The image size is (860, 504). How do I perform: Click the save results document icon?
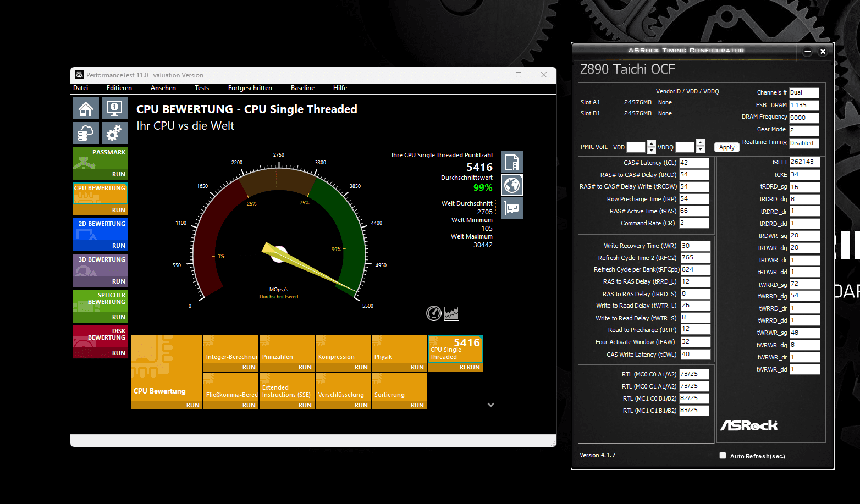tap(512, 162)
